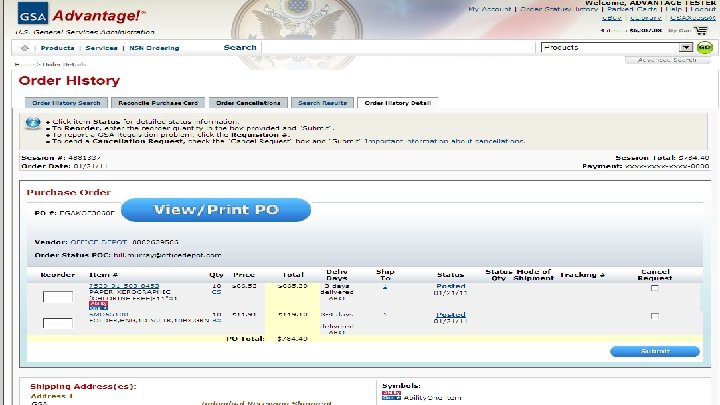Go to the Home icon

click(x=25, y=48)
